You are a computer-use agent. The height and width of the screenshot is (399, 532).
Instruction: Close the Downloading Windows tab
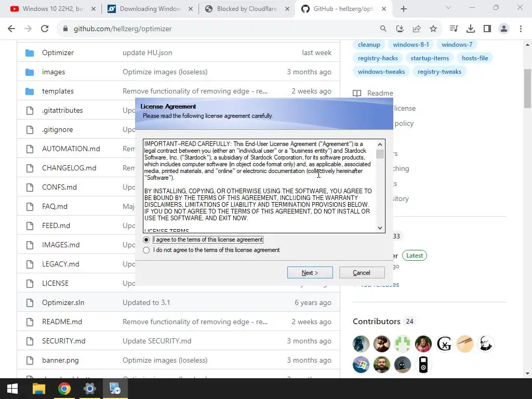pos(191,9)
